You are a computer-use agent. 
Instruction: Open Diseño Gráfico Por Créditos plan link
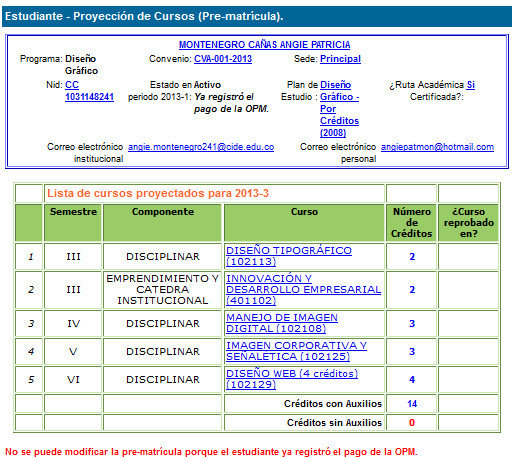(339, 109)
